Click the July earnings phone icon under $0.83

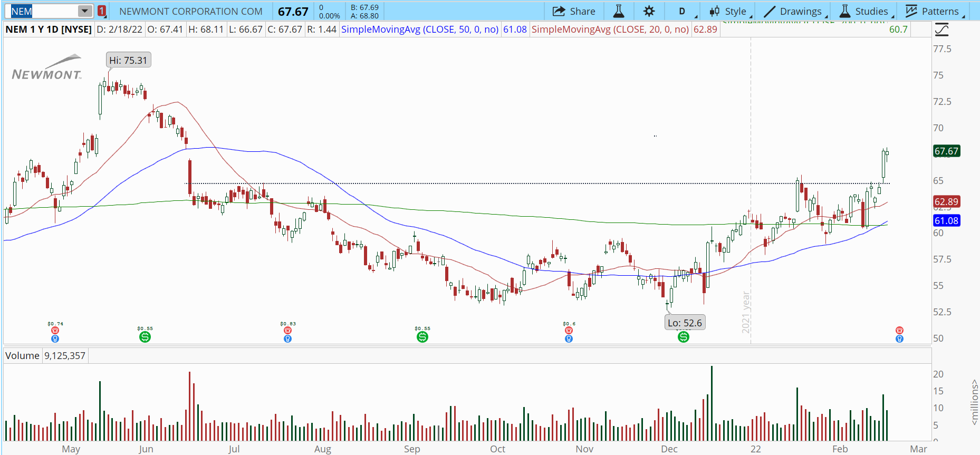click(287, 331)
